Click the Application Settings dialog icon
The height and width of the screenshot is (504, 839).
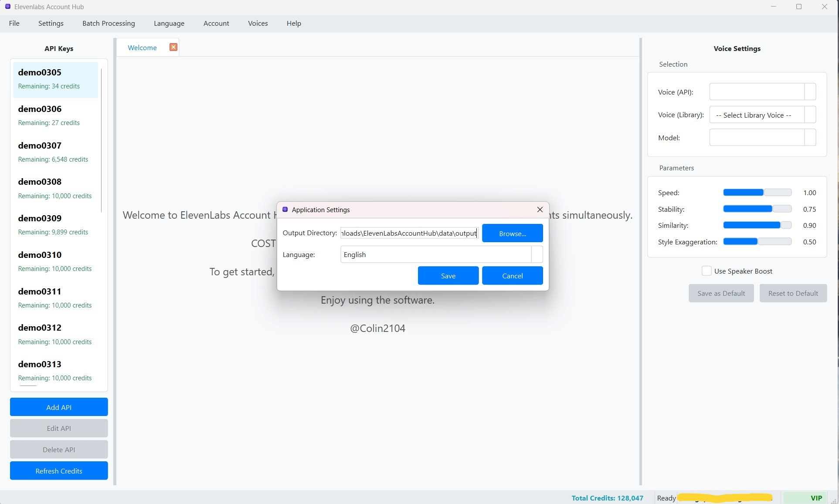[x=285, y=210]
